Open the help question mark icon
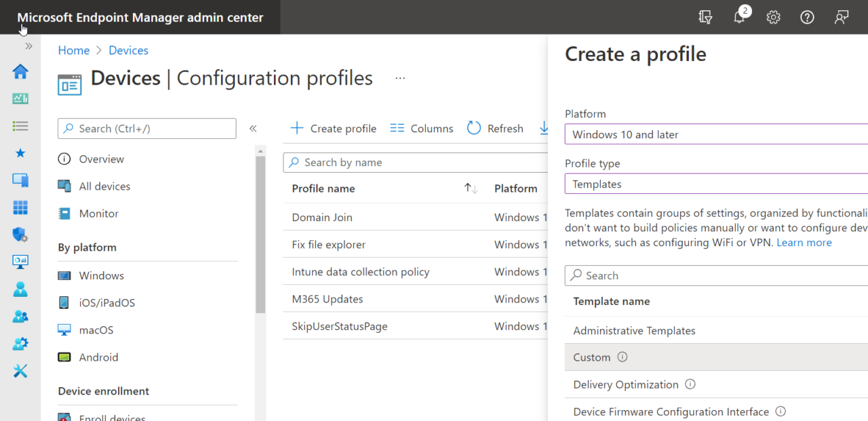This screenshot has width=868, height=421. point(807,18)
